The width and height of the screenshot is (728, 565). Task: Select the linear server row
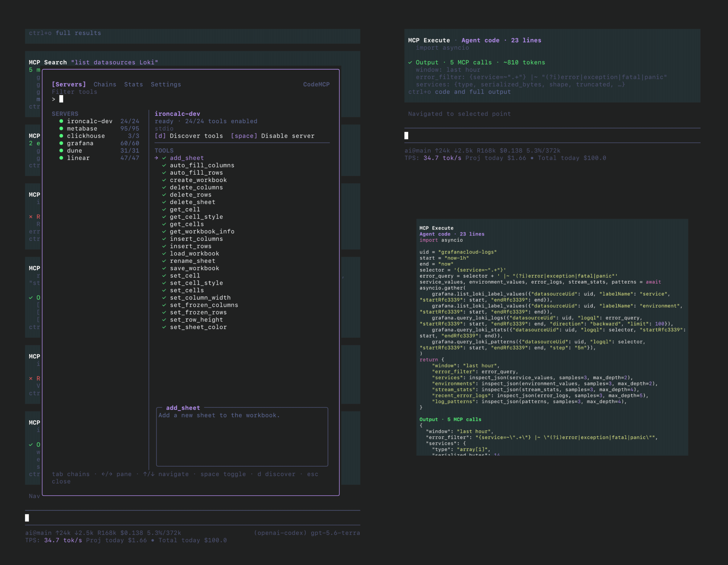point(99,158)
